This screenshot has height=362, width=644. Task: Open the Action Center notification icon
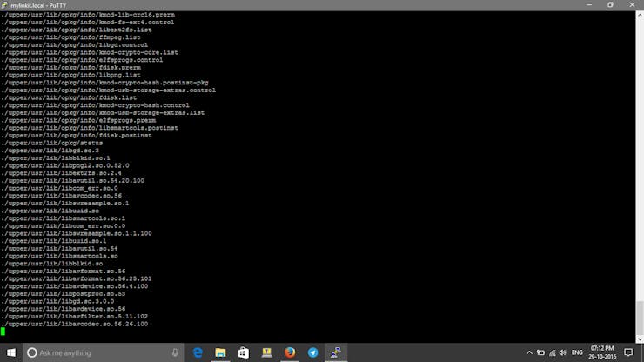coord(628,352)
